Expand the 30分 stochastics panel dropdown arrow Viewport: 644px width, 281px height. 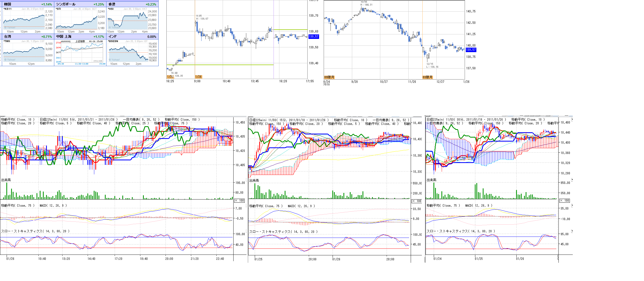tap(572, 231)
